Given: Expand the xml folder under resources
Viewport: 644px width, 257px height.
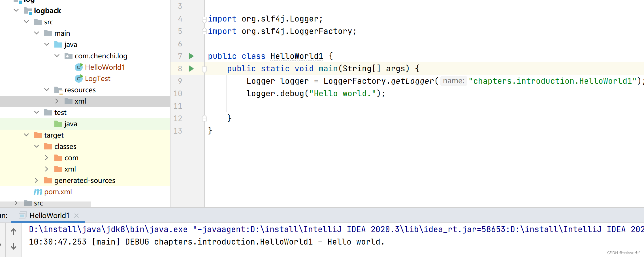Looking at the screenshot, I should [57, 101].
